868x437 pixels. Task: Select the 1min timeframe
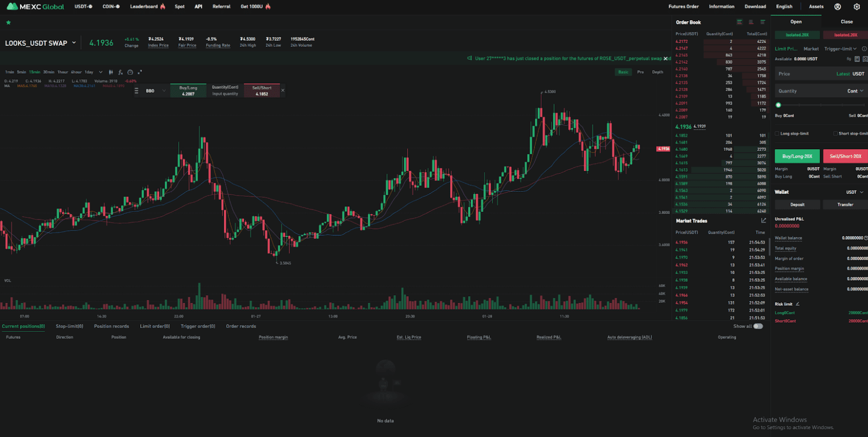[9, 72]
